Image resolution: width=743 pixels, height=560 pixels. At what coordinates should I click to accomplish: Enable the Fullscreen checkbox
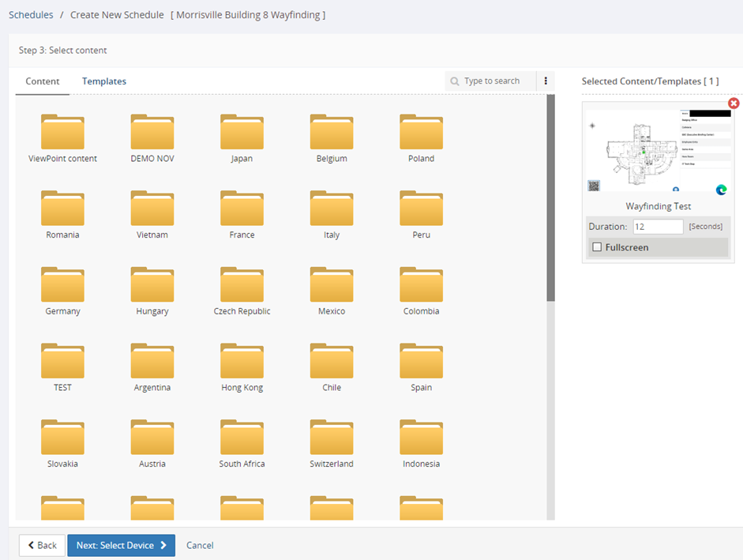pos(597,247)
